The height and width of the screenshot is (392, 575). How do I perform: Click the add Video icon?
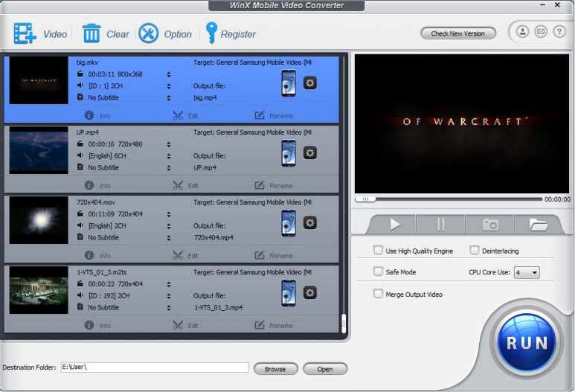pyautogui.click(x=25, y=33)
